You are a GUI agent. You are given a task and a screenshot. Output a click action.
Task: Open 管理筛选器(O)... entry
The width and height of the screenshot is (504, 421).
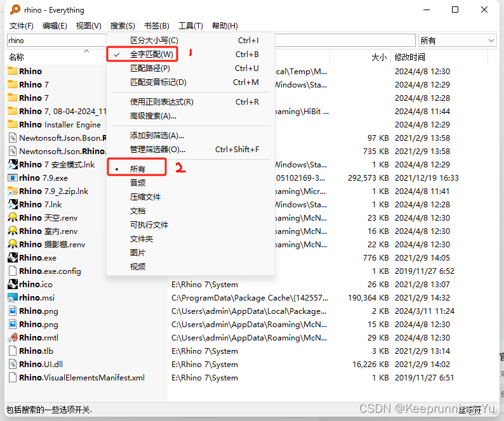click(x=190, y=150)
